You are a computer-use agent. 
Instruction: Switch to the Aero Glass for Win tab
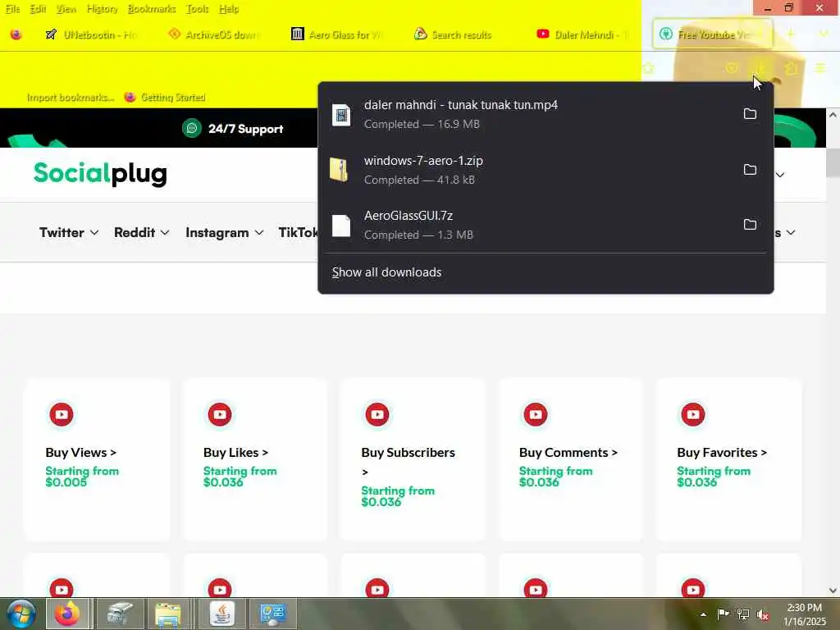pyautogui.click(x=337, y=34)
